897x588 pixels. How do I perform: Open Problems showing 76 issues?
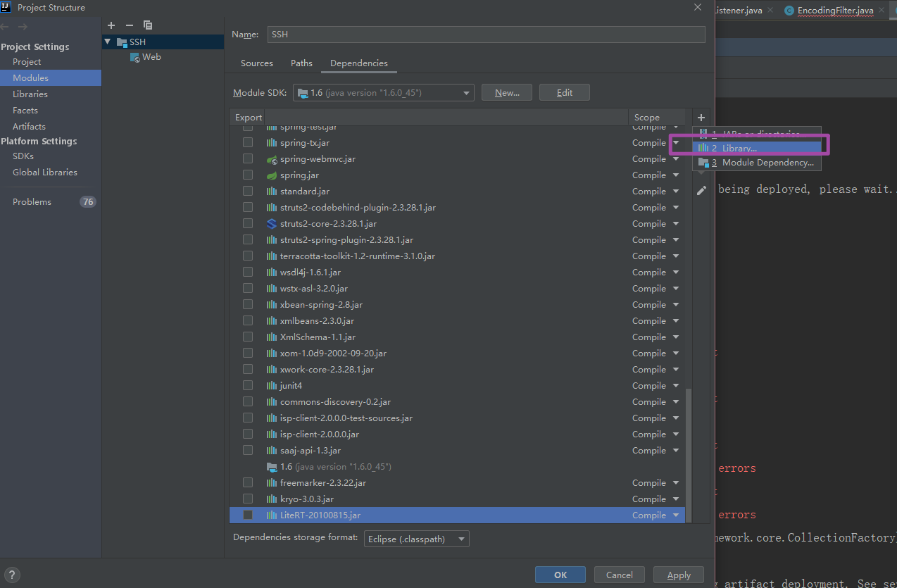(x=51, y=202)
